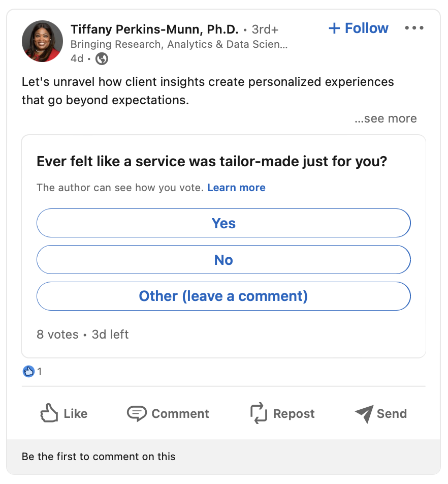Click the Repost arrows icon
Viewport: 448px width, 484px height.
point(259,413)
